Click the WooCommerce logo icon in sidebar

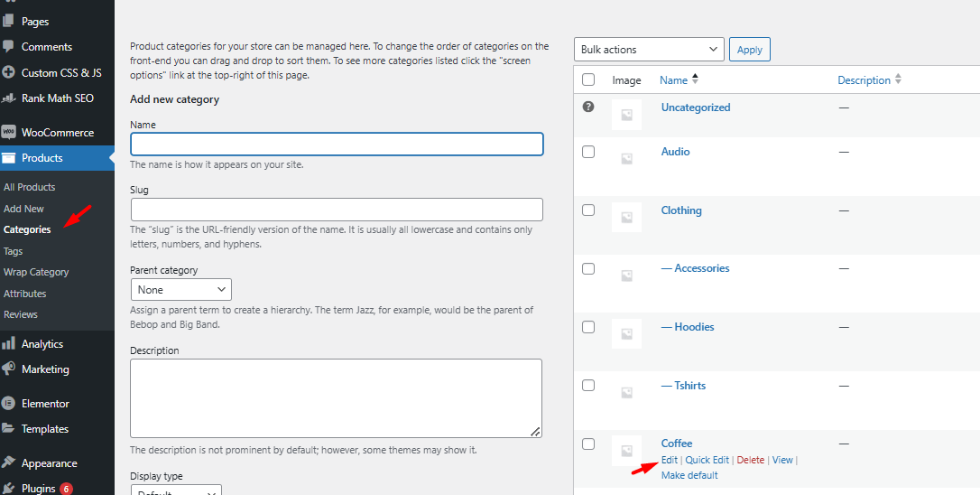[9, 132]
